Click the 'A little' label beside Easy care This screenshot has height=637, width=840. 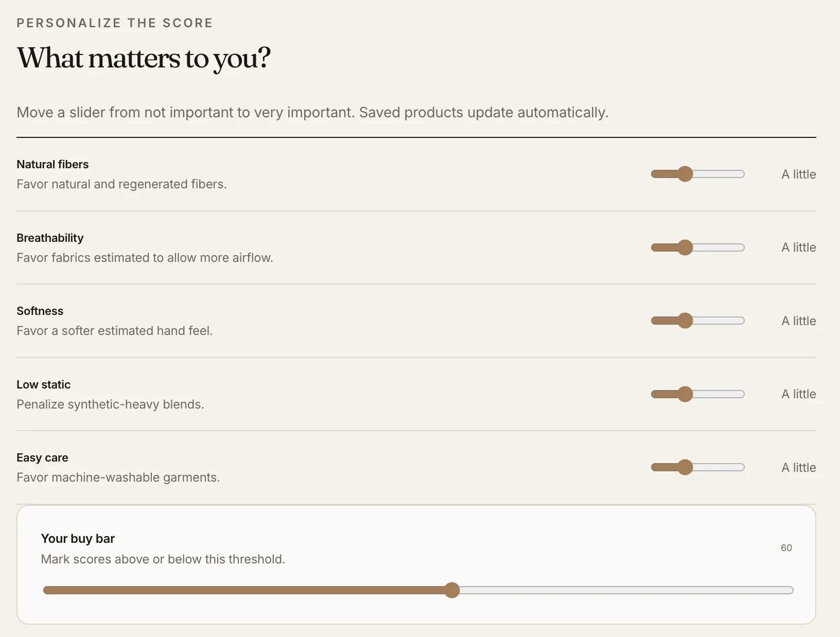tap(799, 468)
